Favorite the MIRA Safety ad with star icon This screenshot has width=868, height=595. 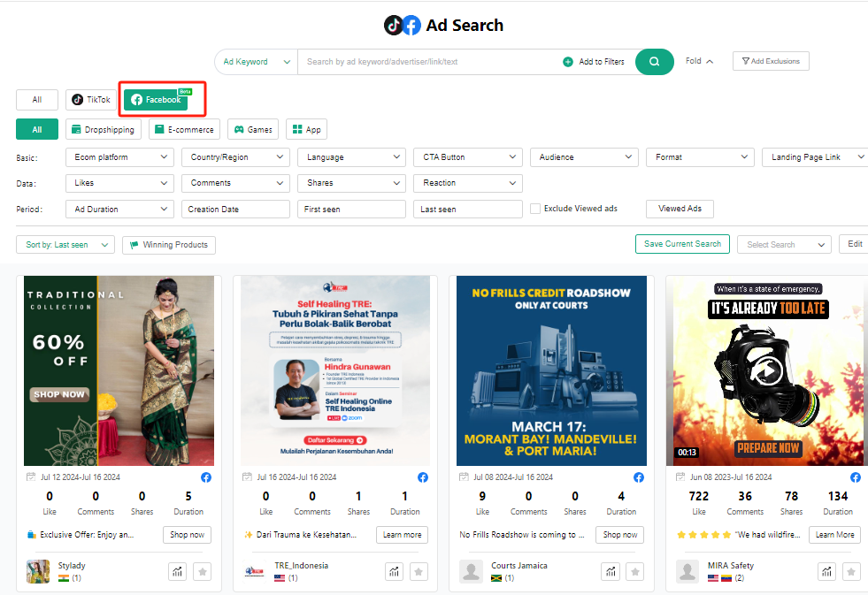[851, 572]
